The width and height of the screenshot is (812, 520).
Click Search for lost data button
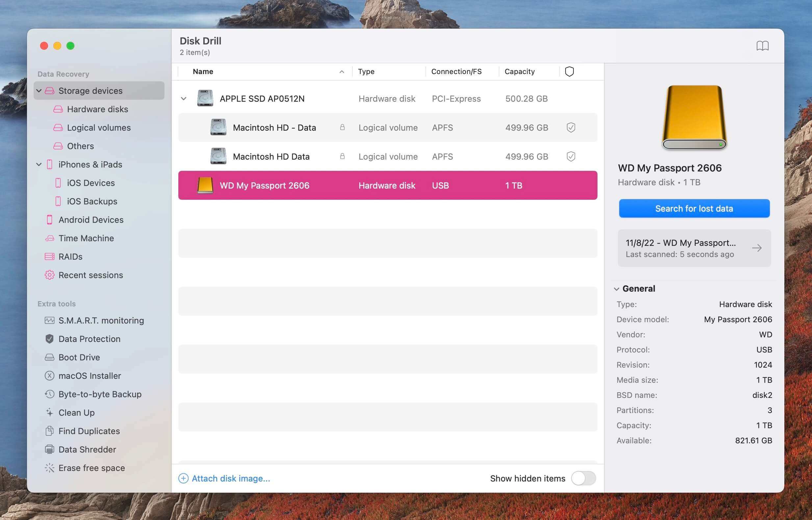(694, 208)
